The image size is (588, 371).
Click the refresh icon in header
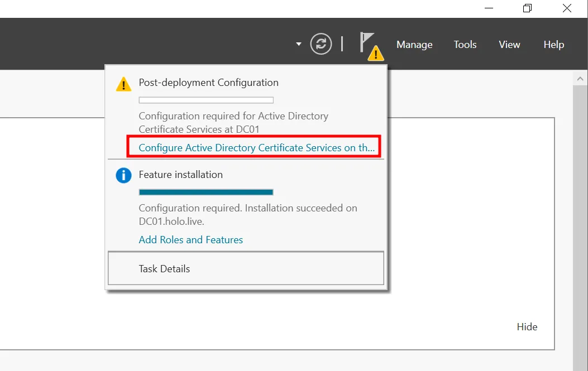321,44
